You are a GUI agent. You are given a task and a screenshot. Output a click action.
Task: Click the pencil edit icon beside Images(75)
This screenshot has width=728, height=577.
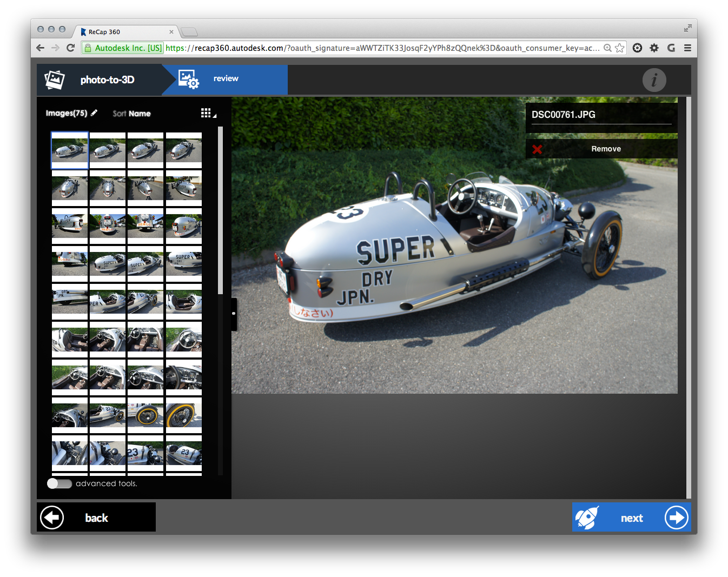pyautogui.click(x=94, y=113)
